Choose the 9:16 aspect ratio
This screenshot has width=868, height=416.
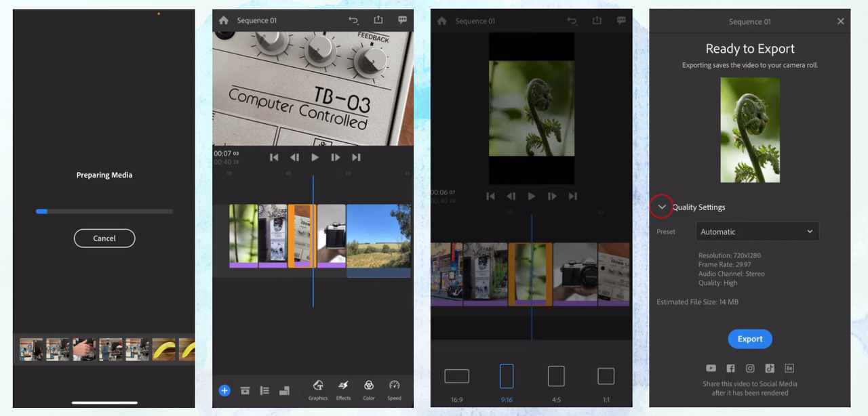tap(507, 383)
